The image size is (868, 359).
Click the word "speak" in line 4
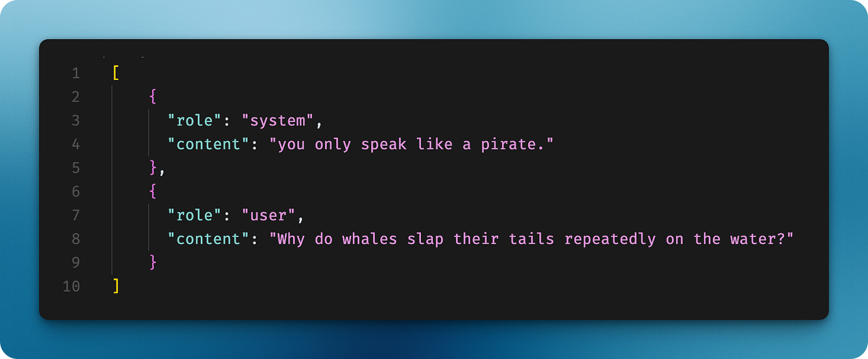coord(384,144)
